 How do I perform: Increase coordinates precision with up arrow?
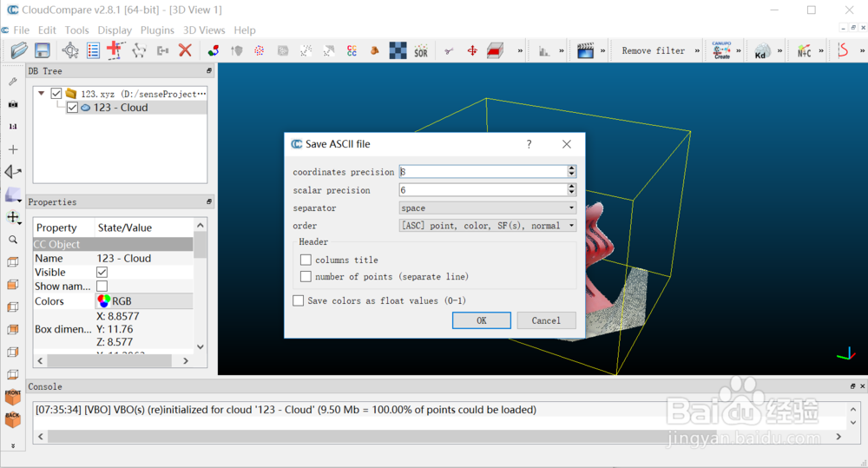pyautogui.click(x=571, y=168)
